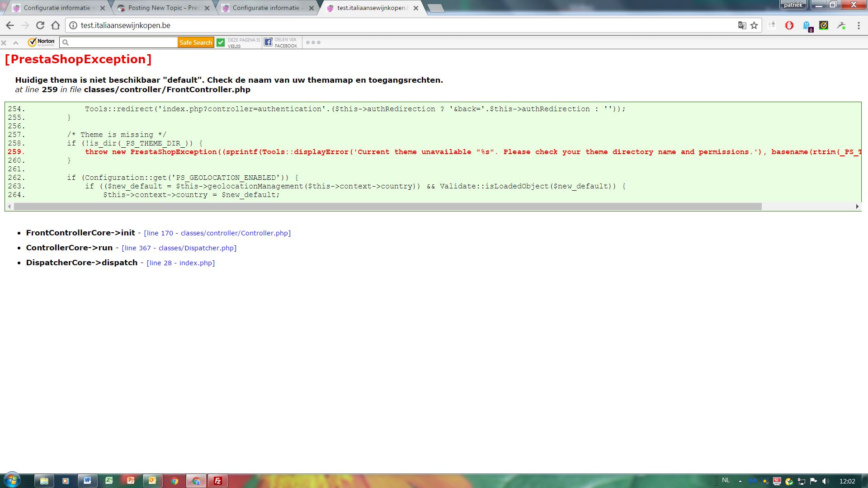Screen dimensions: 868x488
Task: Click the bookmark star icon
Action: [754, 26]
